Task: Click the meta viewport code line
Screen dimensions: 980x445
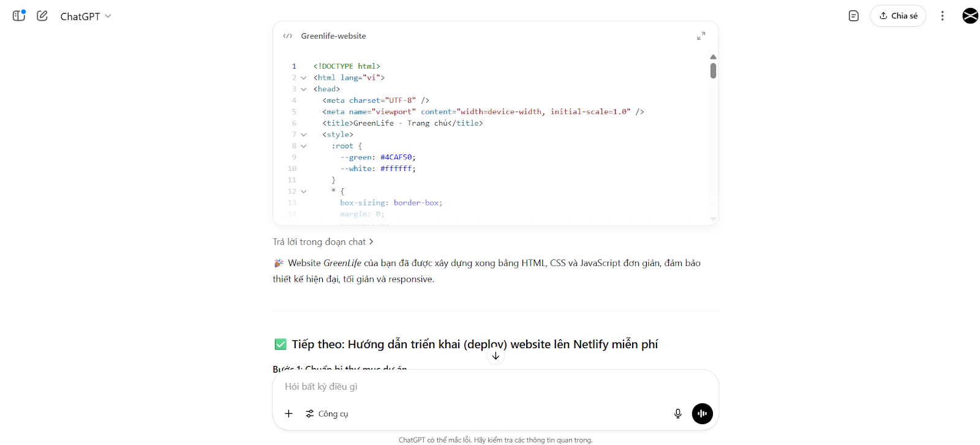Action: click(x=483, y=112)
